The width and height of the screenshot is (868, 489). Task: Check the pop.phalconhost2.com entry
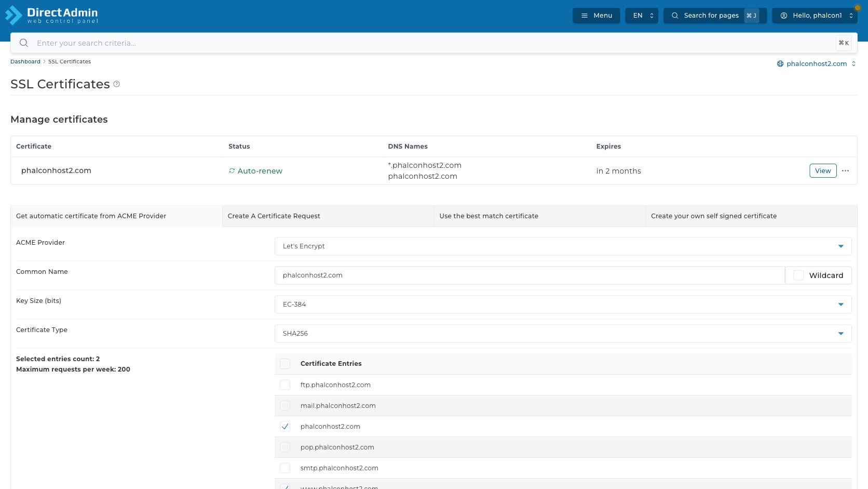285,447
